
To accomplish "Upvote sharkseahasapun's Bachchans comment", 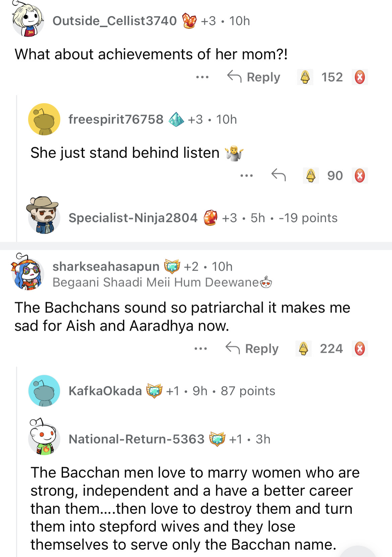I will pyautogui.click(x=304, y=349).
